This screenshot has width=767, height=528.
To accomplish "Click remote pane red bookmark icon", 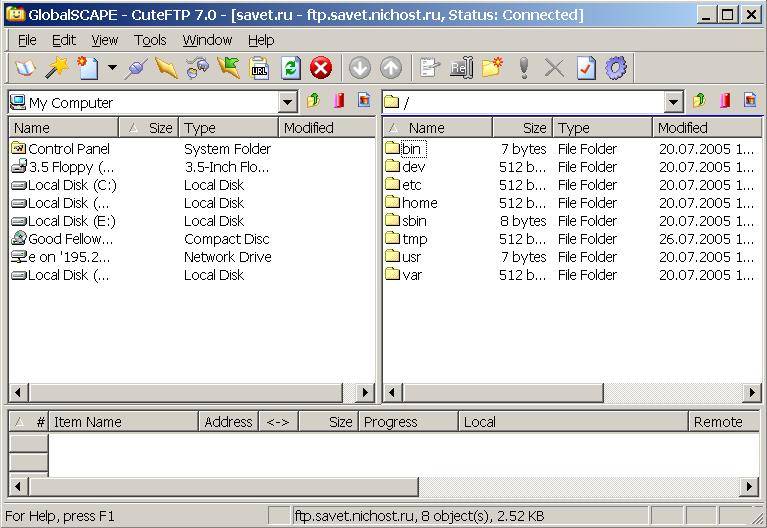I will pyautogui.click(x=725, y=101).
